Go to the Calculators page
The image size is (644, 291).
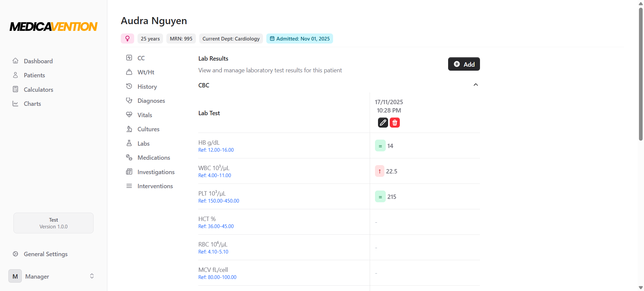pos(38,89)
